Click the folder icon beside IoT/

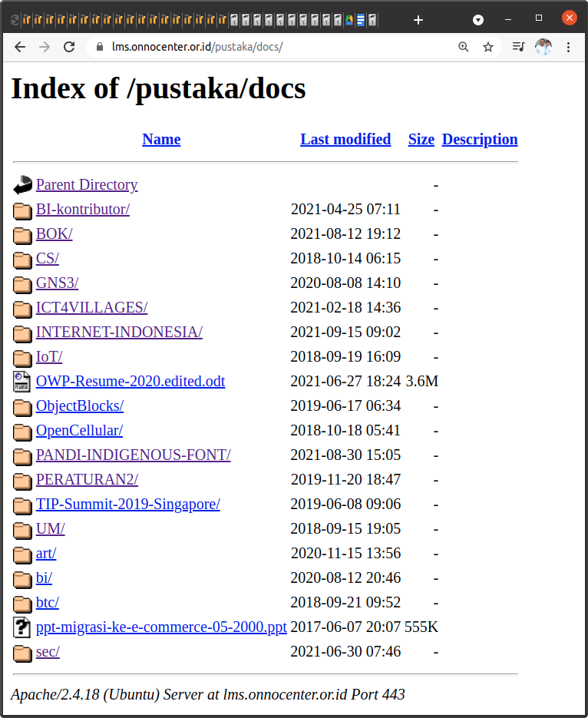[x=22, y=358]
